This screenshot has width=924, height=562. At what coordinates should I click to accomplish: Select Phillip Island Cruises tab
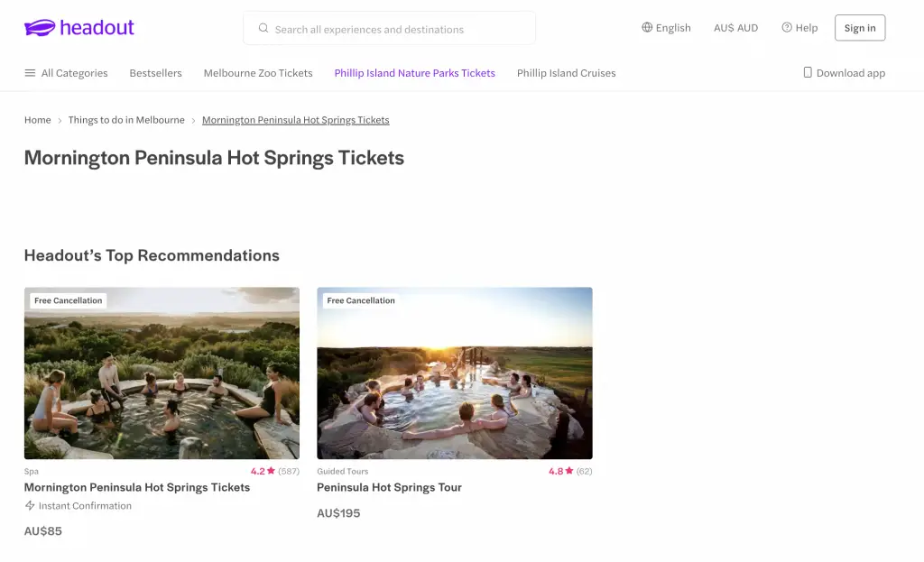pos(567,73)
